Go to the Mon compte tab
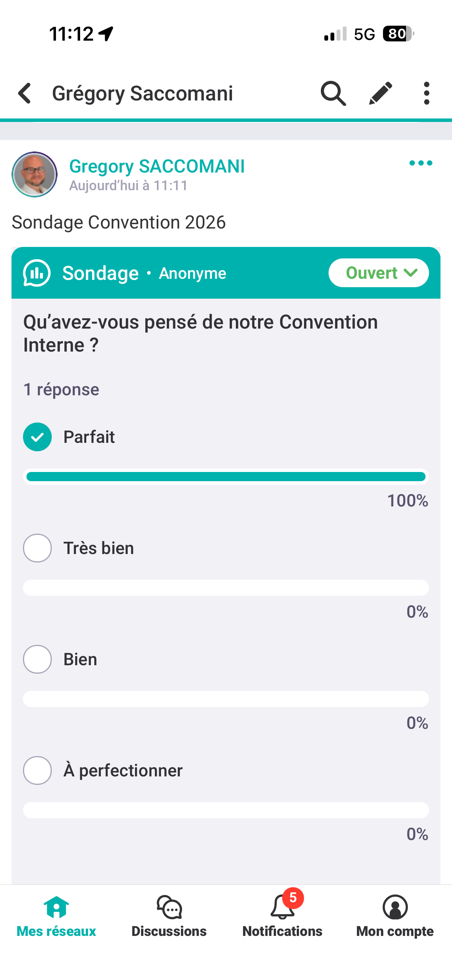452x980 pixels. 395,916
